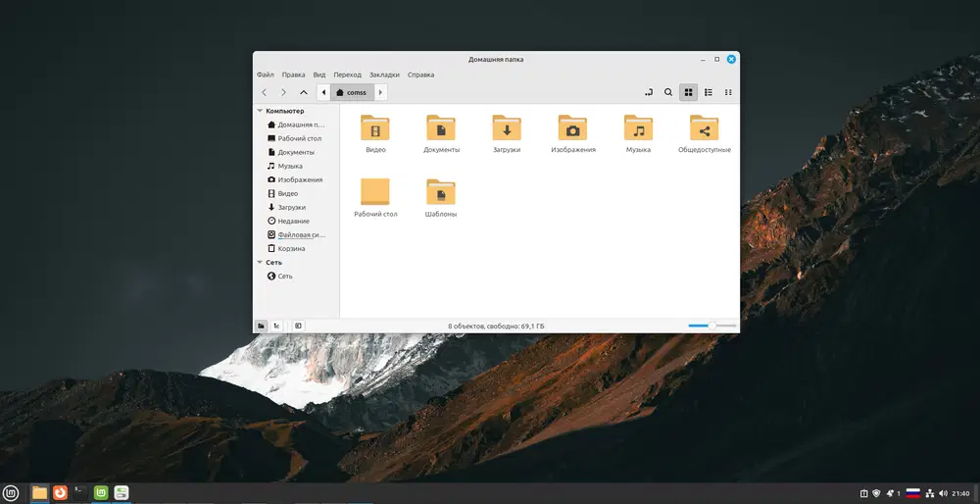Click the leftmost tray applet icon
980x504 pixels.
pyautogui.click(x=863, y=493)
